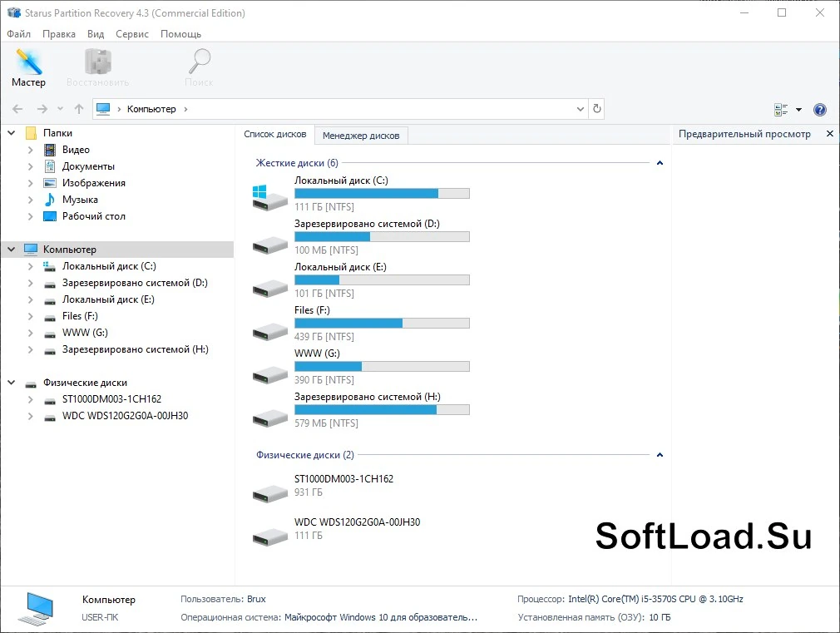This screenshot has width=840, height=633.
Task: Refresh the address bar location
Action: point(597,109)
